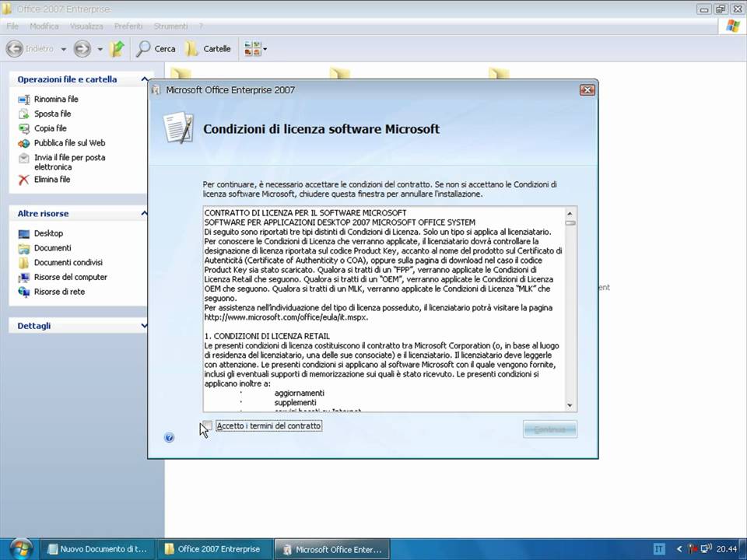Click the forward navigation button

pyautogui.click(x=82, y=48)
